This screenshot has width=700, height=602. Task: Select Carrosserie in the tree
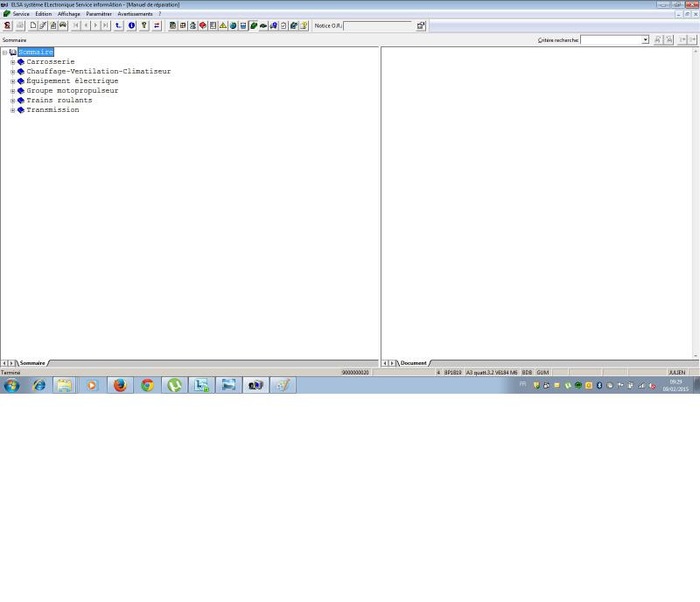click(x=51, y=61)
